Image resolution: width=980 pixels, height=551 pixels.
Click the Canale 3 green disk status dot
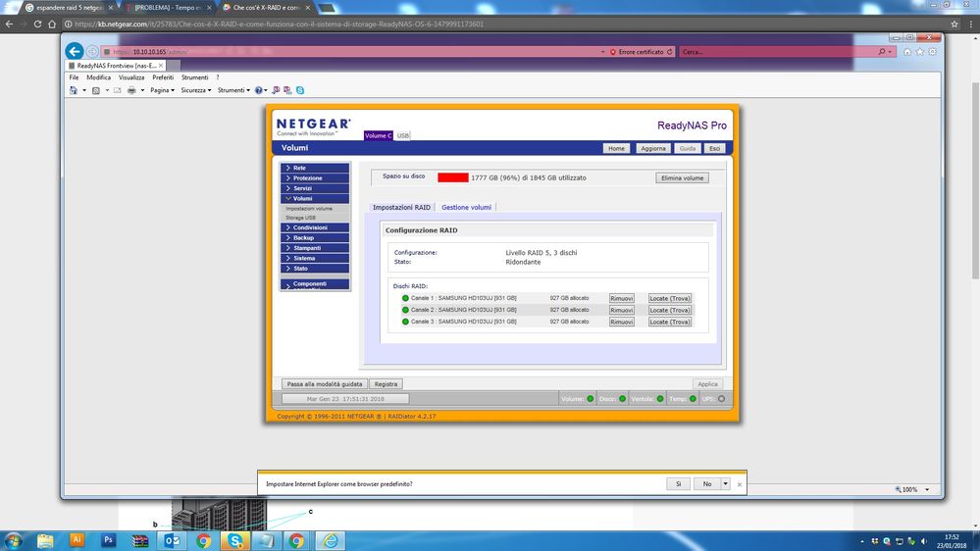point(405,322)
